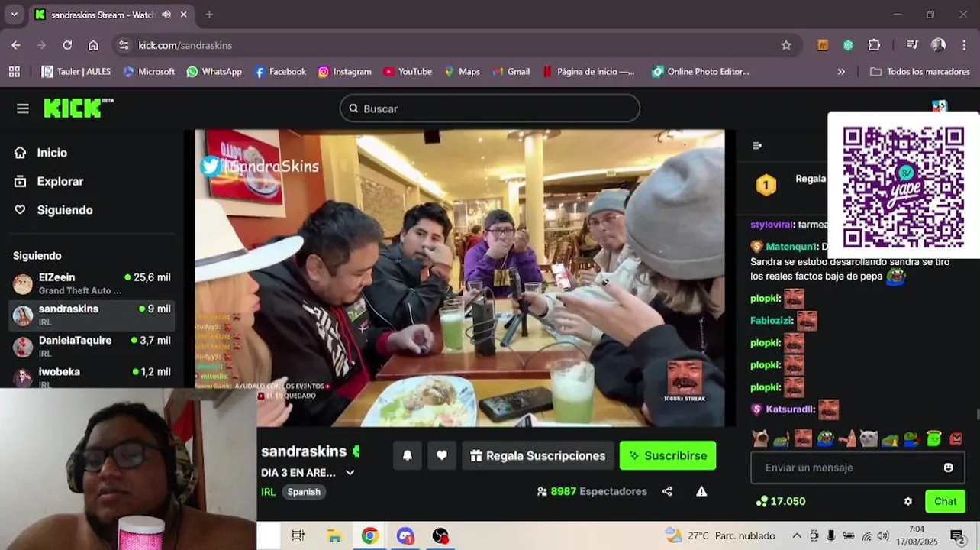Open iwobeka followed channel
980x550 pixels.
[x=92, y=377]
